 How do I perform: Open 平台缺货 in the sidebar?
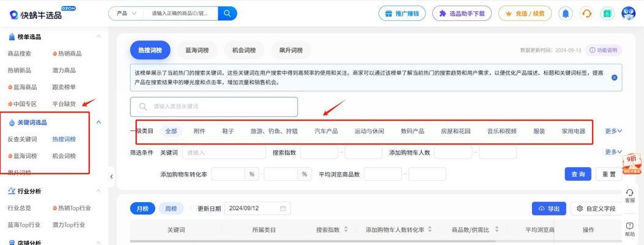pos(64,104)
